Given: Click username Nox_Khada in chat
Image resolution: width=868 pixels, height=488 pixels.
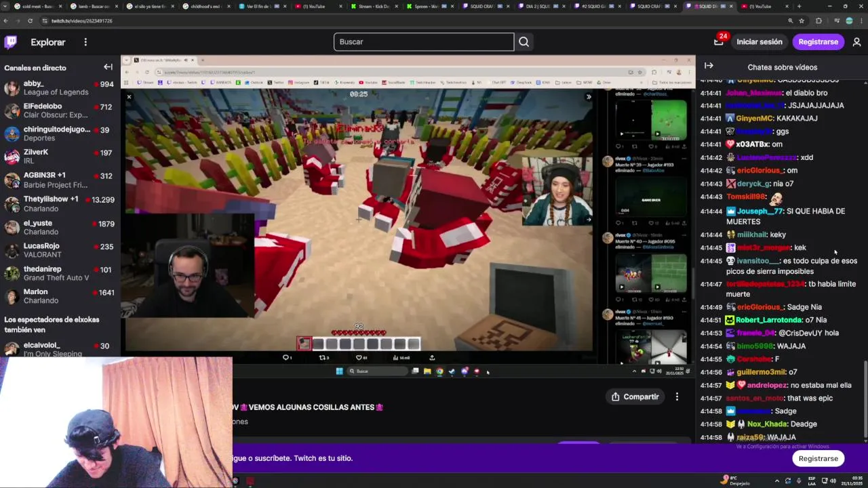Looking at the screenshot, I should tap(767, 424).
